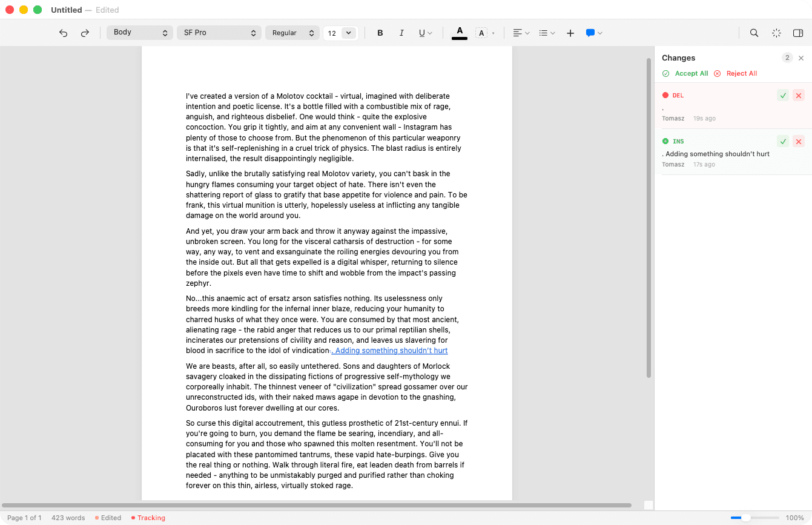Click the paragraph starting 'Sadly, unlike'

326,194
